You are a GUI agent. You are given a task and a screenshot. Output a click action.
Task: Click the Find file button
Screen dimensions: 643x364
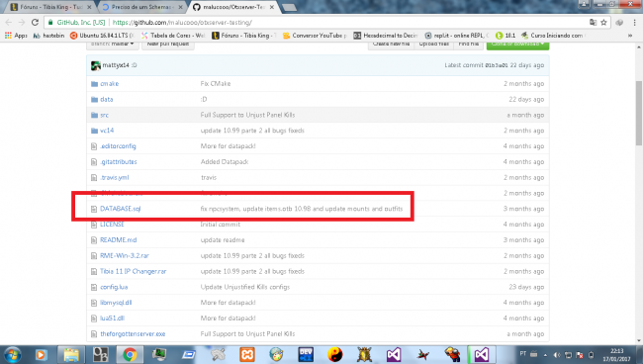point(469,45)
